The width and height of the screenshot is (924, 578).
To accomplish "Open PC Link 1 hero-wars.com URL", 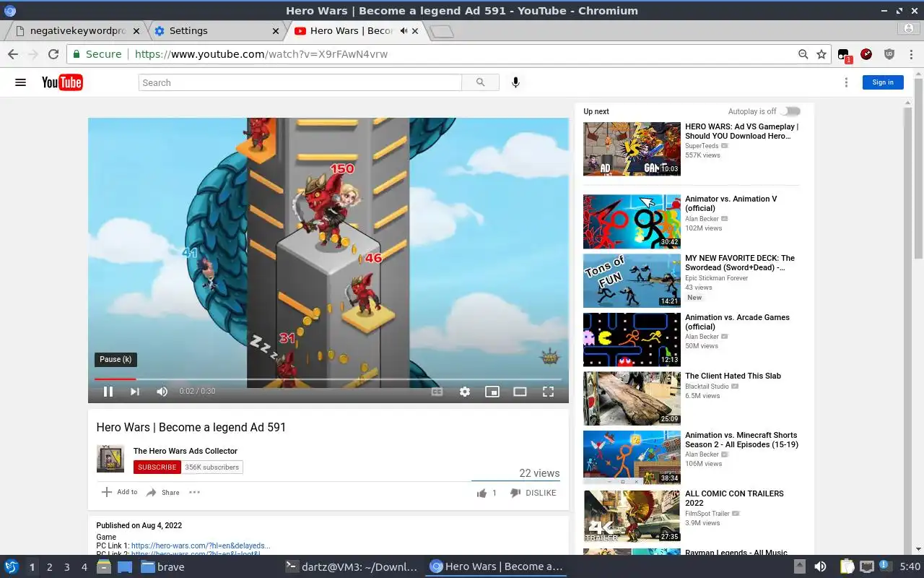I will pyautogui.click(x=201, y=545).
